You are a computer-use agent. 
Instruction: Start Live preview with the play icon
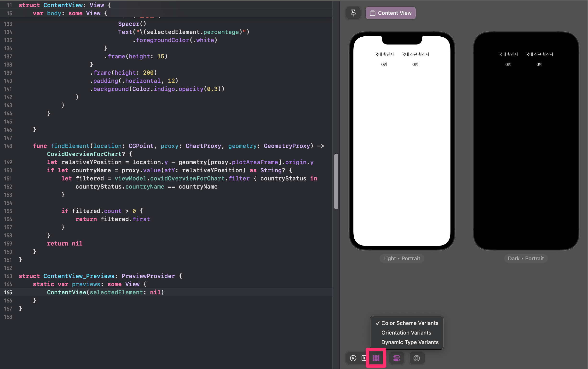(353, 358)
